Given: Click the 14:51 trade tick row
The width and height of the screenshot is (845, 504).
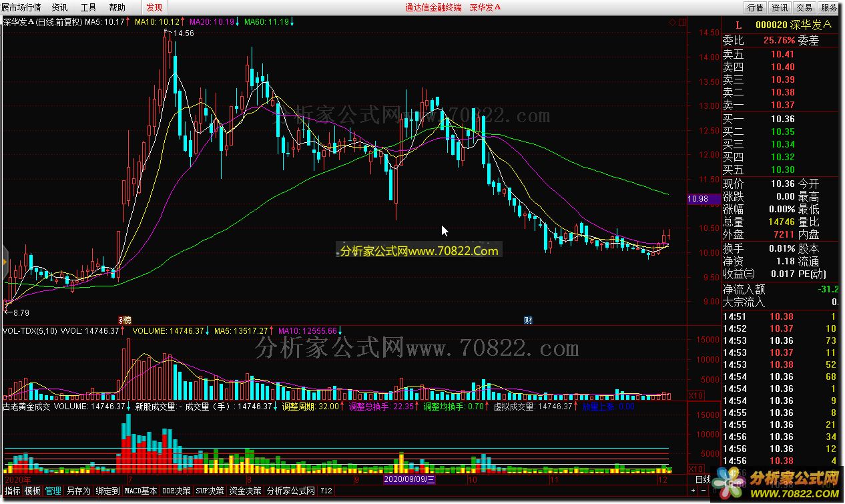Looking at the screenshot, I should [x=781, y=316].
